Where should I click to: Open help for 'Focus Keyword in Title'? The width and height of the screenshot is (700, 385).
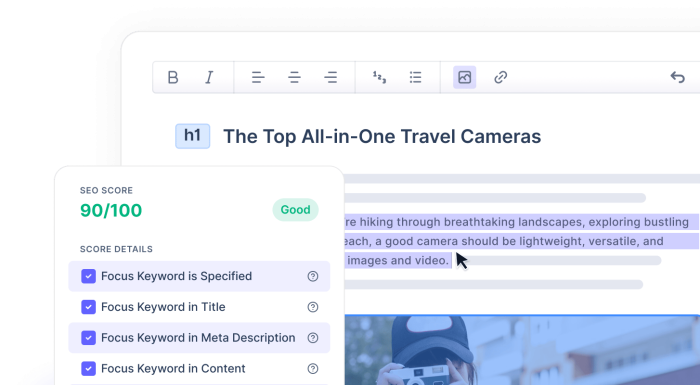coord(313,307)
